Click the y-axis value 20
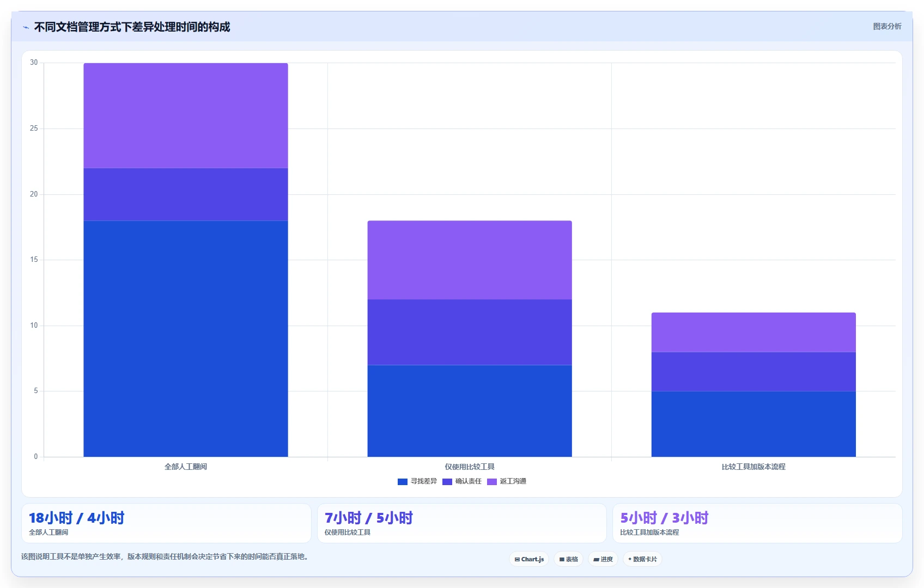 pyautogui.click(x=34, y=194)
